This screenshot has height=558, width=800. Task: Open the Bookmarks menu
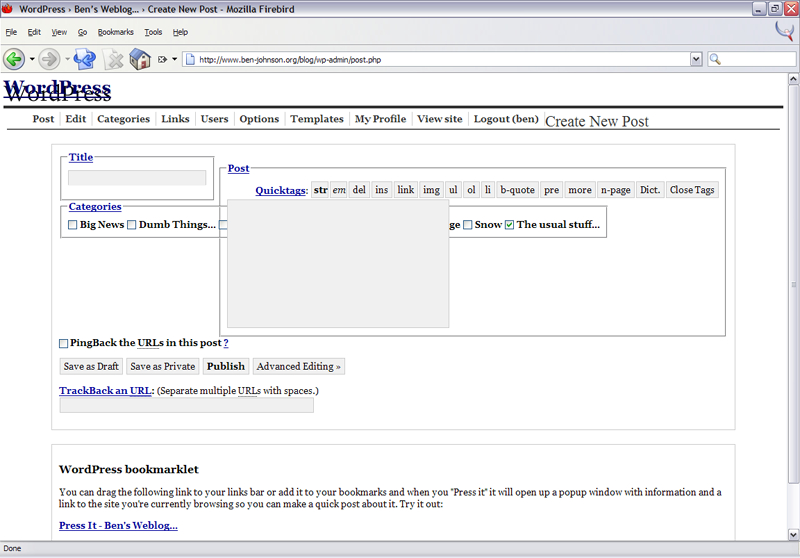point(116,32)
